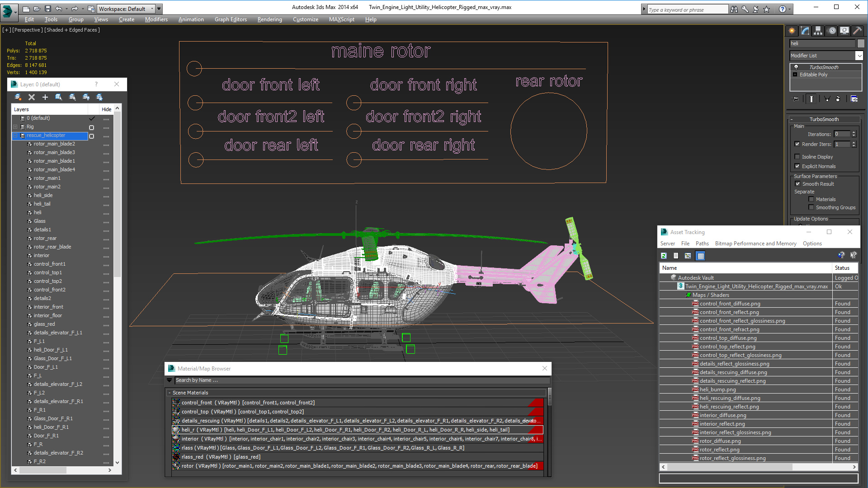868x488 pixels.
Task: Remove modifier from the stack icon
Action: click(x=838, y=99)
